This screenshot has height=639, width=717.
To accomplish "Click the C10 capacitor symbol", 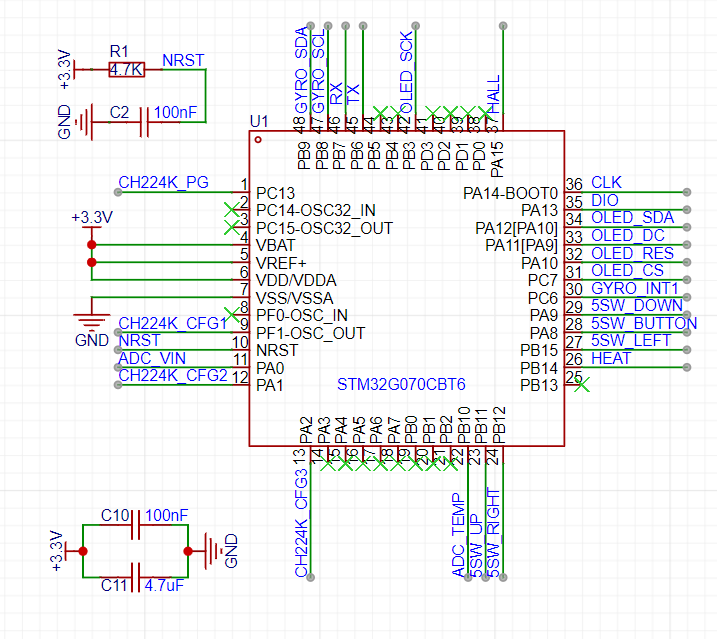I will point(135,525).
